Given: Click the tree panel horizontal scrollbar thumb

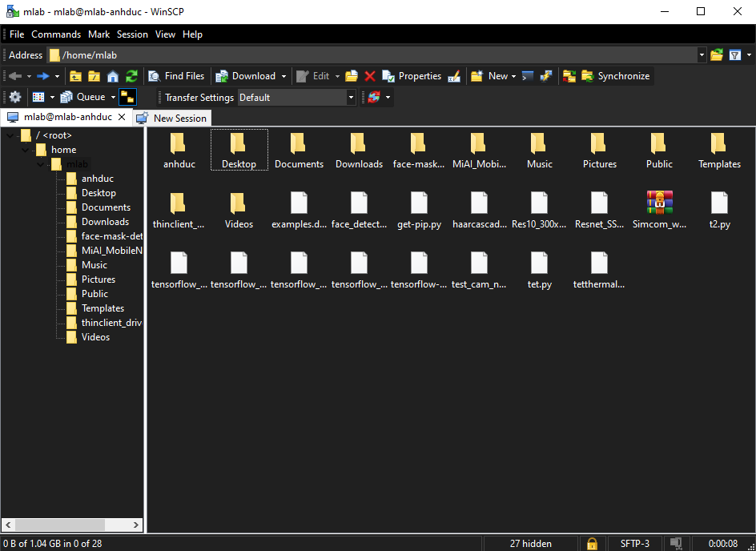Looking at the screenshot, I should coord(60,525).
